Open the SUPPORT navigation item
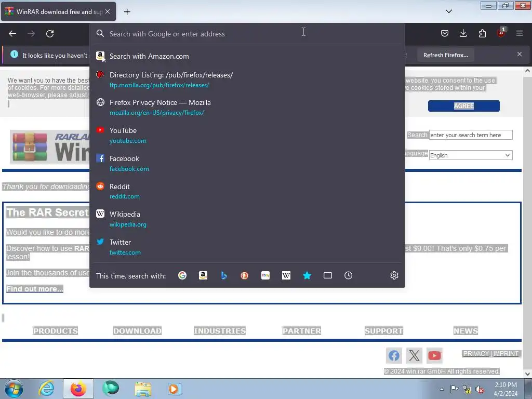 pyautogui.click(x=384, y=331)
